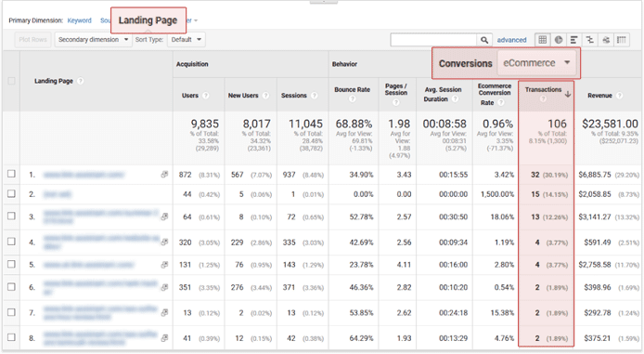Screen dimensions: 644x354
Task: Sort table by Revenue column header
Action: tap(599, 96)
